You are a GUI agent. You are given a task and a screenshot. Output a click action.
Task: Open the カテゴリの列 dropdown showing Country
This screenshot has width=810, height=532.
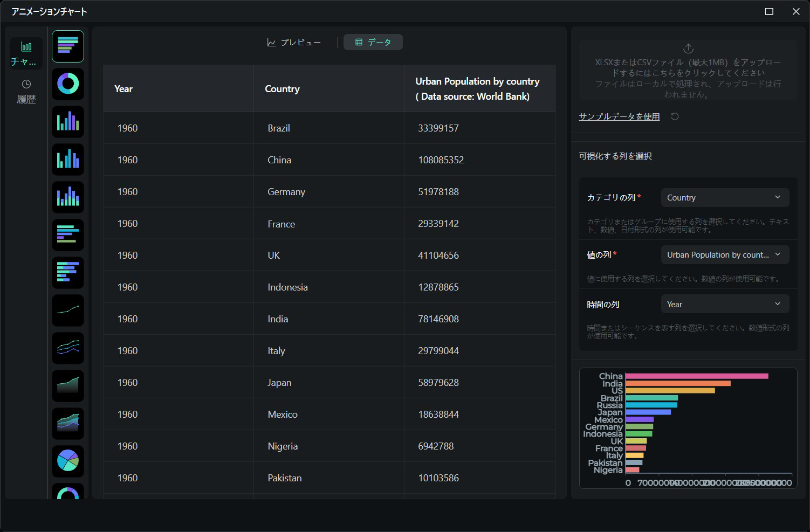coord(725,197)
